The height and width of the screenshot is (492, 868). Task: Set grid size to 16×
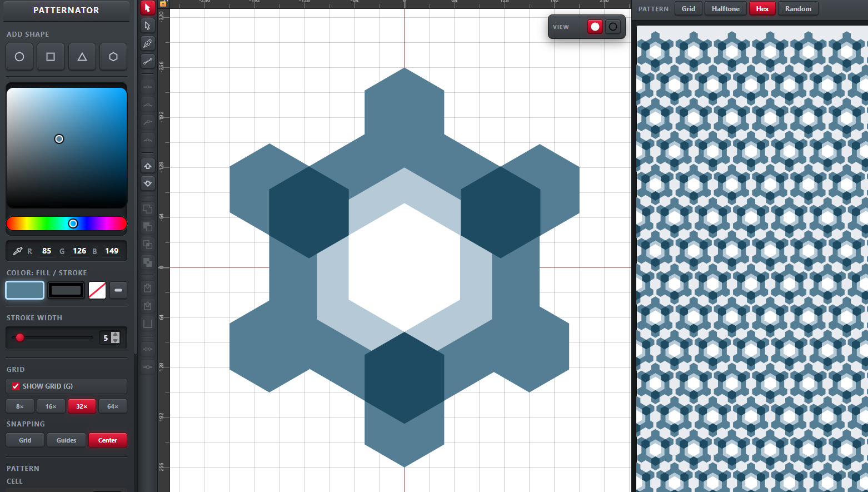point(51,406)
